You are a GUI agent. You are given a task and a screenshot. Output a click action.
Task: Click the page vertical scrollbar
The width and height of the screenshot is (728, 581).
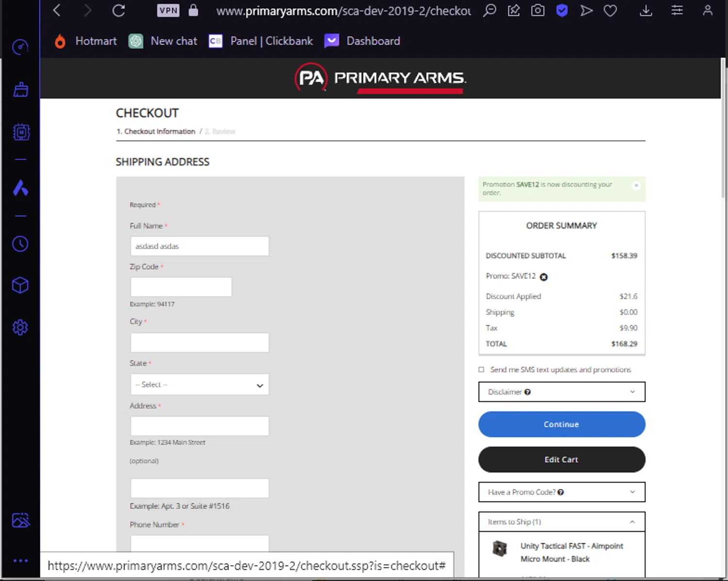tap(723, 128)
